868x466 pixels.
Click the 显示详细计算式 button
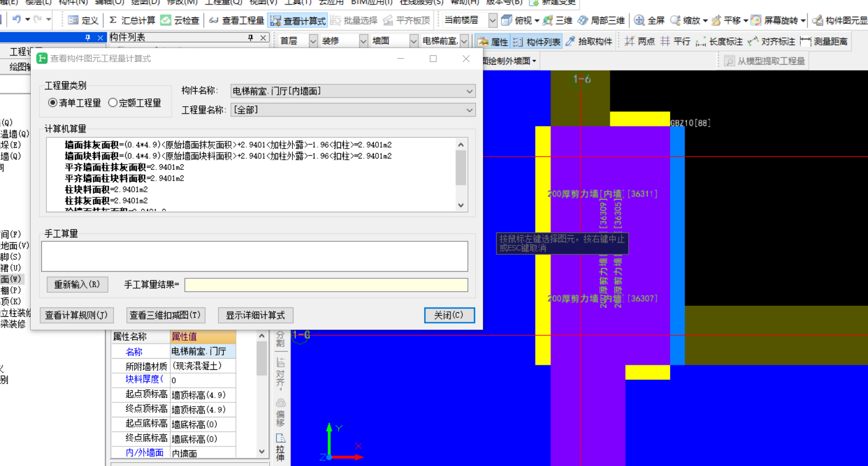[255, 315]
